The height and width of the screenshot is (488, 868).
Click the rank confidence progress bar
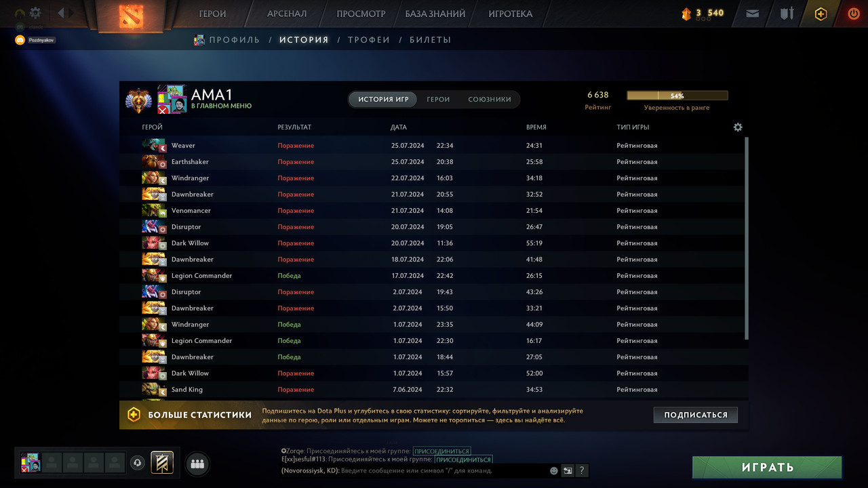(x=677, y=96)
